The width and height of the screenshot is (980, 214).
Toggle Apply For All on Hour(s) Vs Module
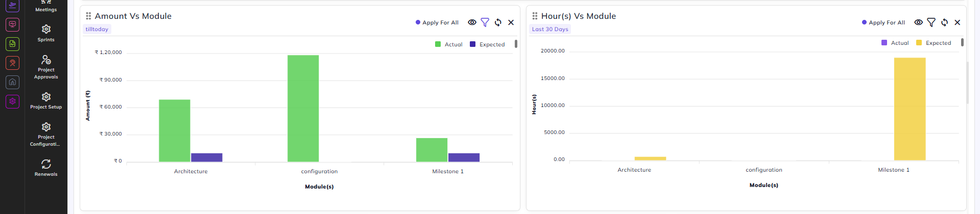tap(883, 22)
